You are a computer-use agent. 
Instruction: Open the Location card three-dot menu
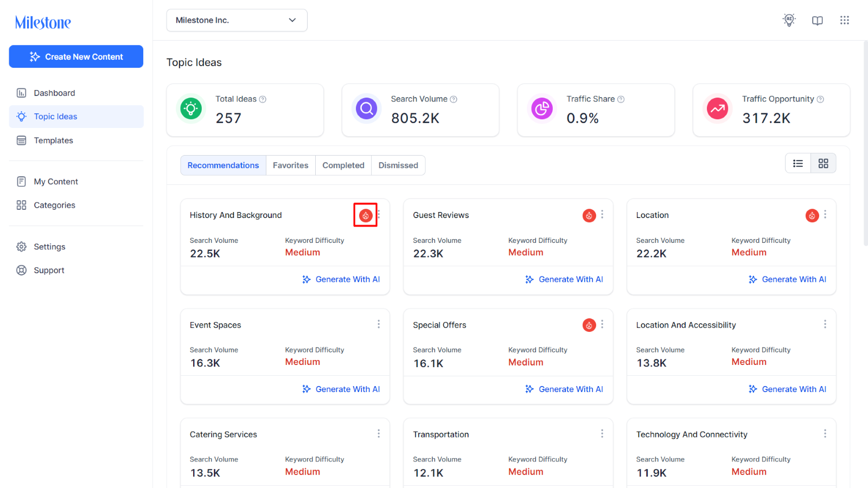pos(825,215)
